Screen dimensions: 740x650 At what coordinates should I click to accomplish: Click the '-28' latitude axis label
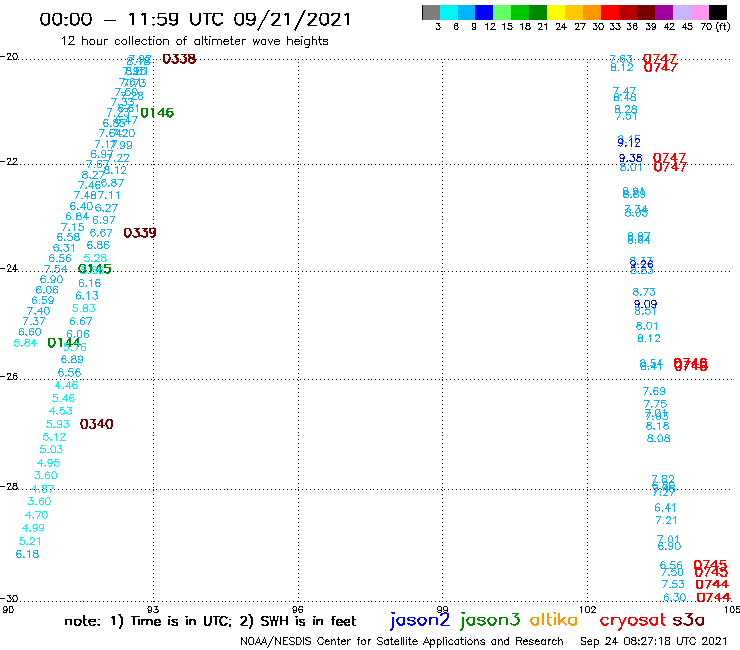click(x=9, y=486)
